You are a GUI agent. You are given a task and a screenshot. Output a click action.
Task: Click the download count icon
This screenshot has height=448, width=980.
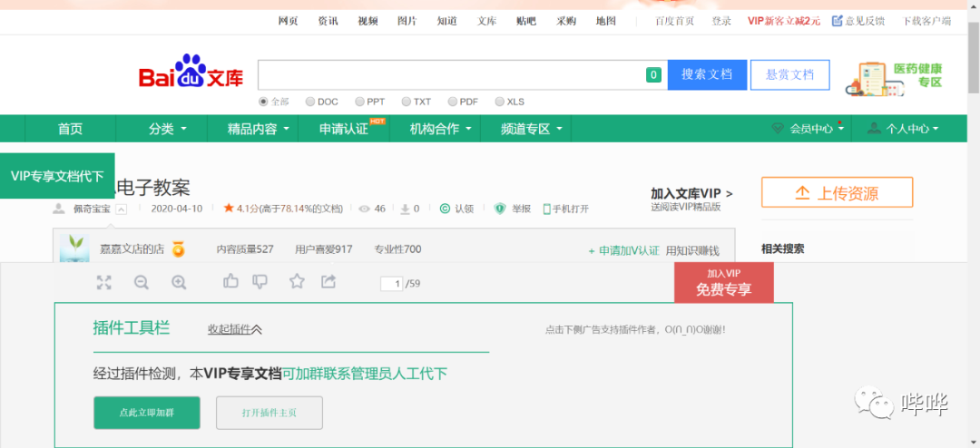(405, 209)
